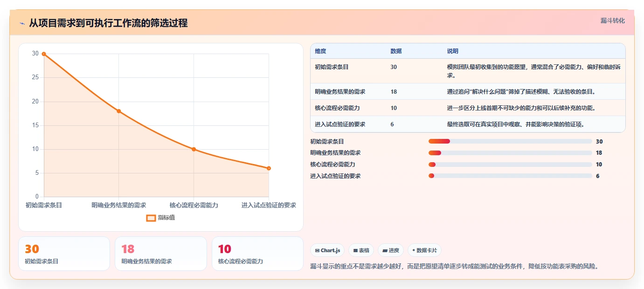Click table data value 18
Image resolution: width=644 pixels, height=289 pixels.
click(394, 92)
